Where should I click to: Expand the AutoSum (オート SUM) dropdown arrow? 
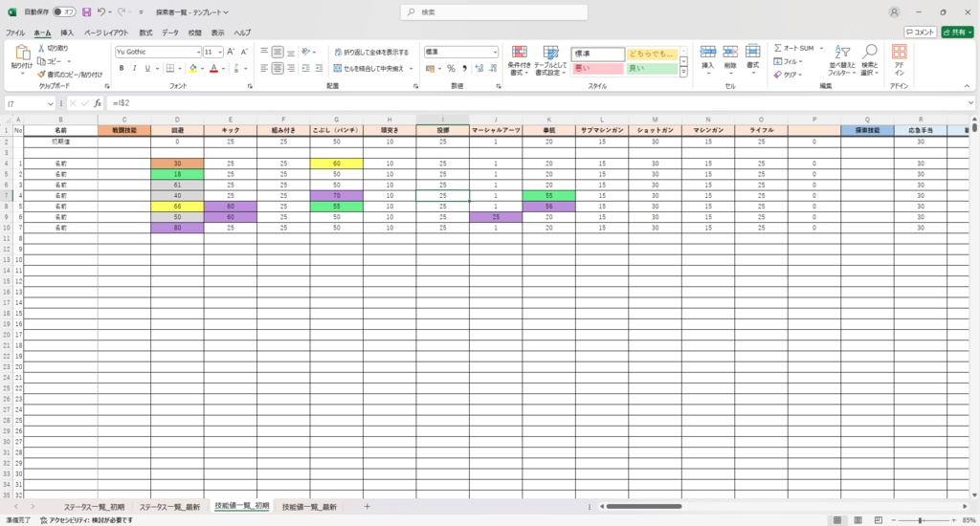tap(821, 48)
